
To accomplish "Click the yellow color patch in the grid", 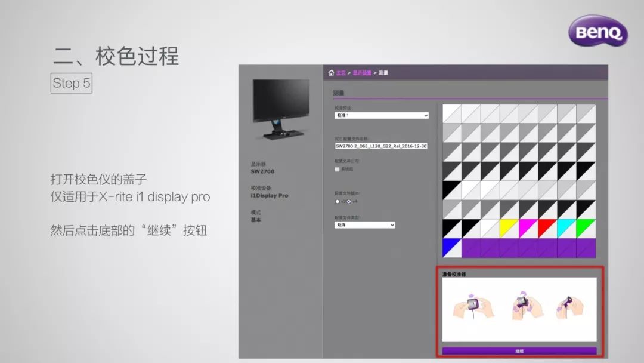I will pyautogui.click(x=507, y=226).
